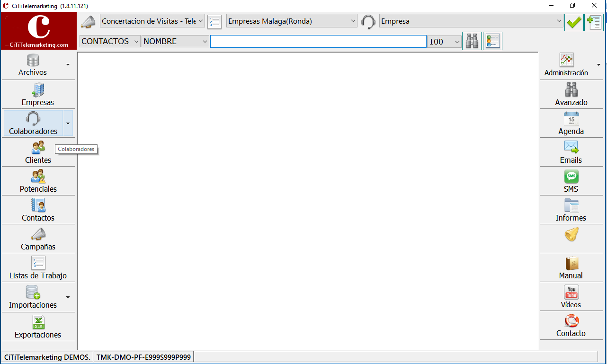Click the golden bell notifications icon
Viewport: 607px width, 364px height.
[571, 235]
